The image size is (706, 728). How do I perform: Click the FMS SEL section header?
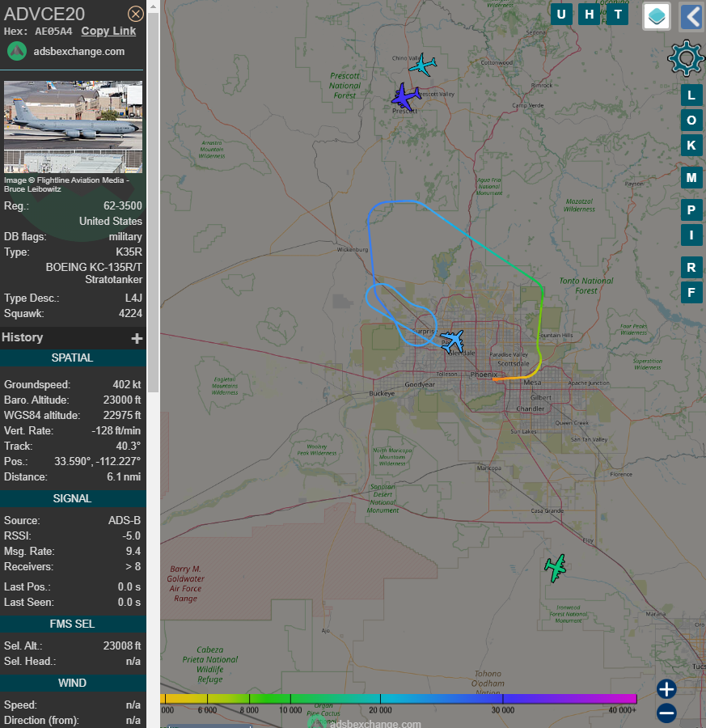(73, 624)
